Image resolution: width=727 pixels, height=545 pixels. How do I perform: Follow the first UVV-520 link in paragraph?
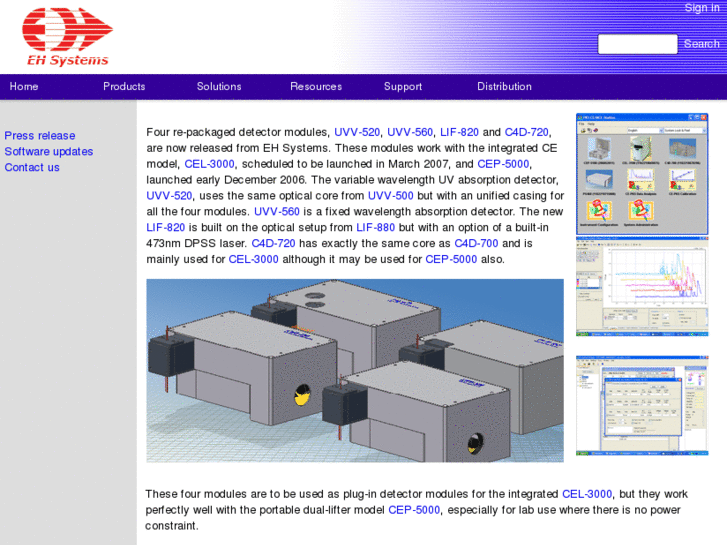pyautogui.click(x=357, y=132)
